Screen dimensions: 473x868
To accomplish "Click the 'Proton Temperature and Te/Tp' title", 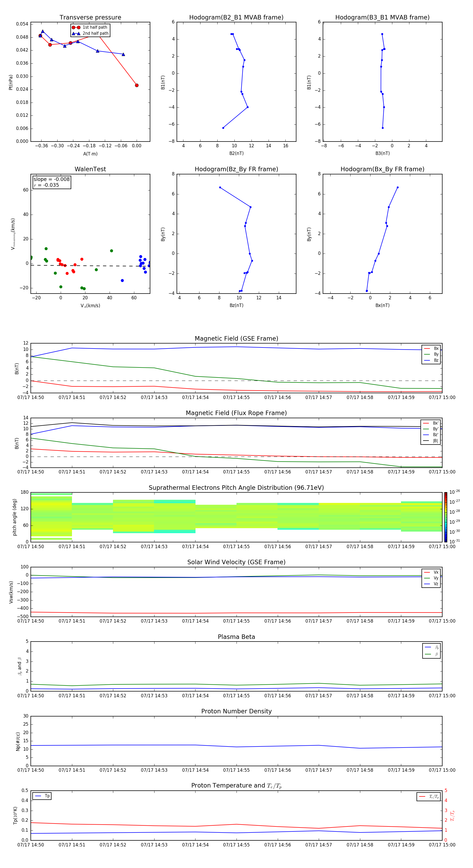I will [236, 786].
